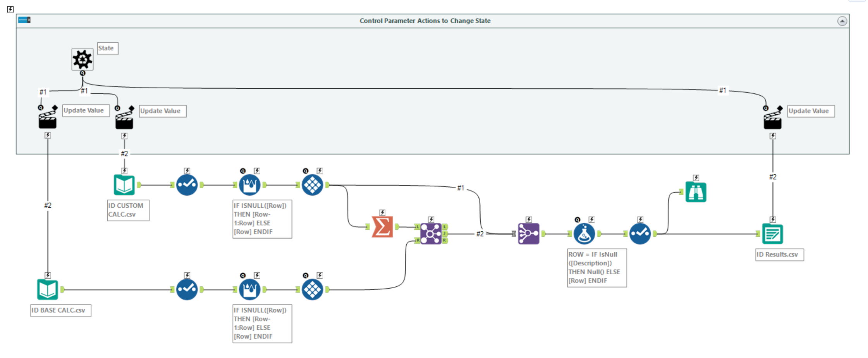The width and height of the screenshot is (868, 358).
Task: Select the ID BASE CALC.csv Input Data tool
Action: pyautogui.click(x=48, y=289)
